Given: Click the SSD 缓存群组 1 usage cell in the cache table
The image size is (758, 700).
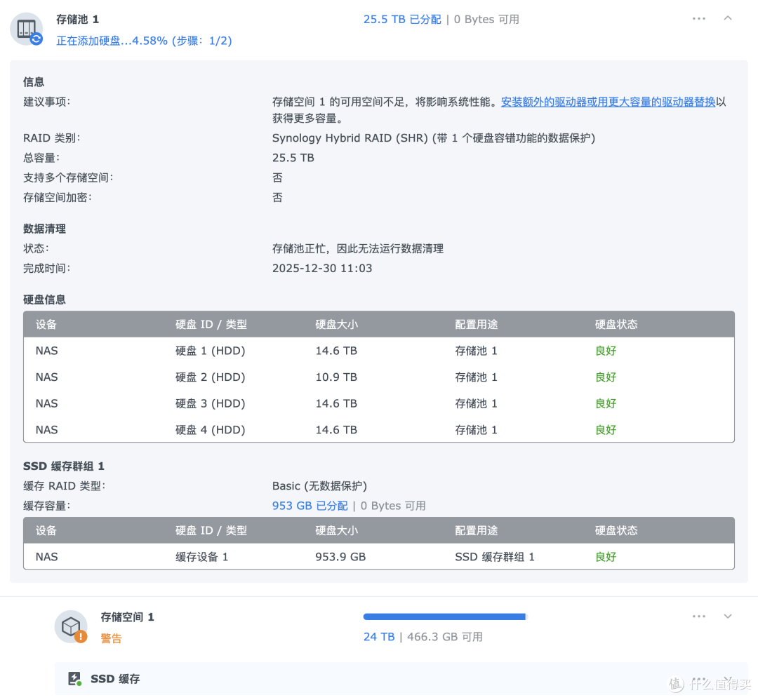Looking at the screenshot, I should pos(495,556).
